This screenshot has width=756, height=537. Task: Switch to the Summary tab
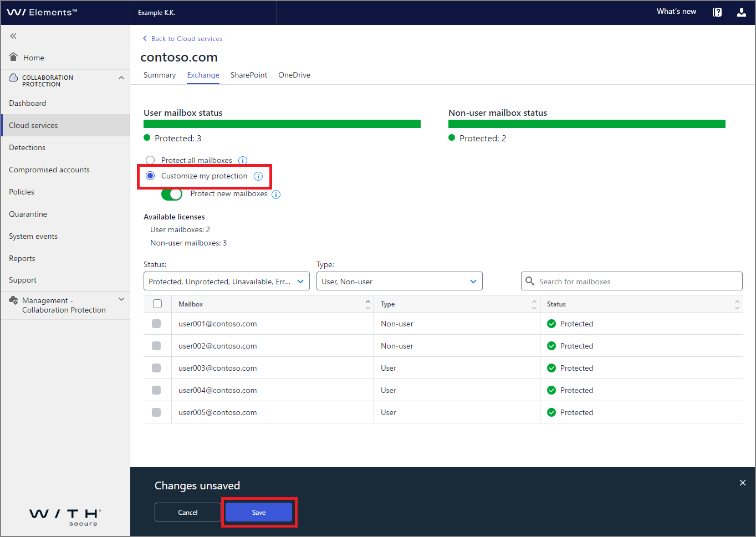pyautogui.click(x=160, y=75)
